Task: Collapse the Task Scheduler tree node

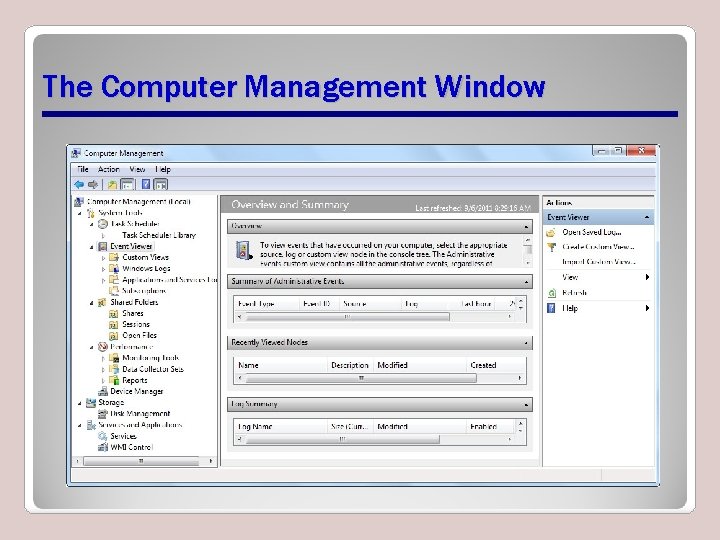Action: tap(91, 225)
